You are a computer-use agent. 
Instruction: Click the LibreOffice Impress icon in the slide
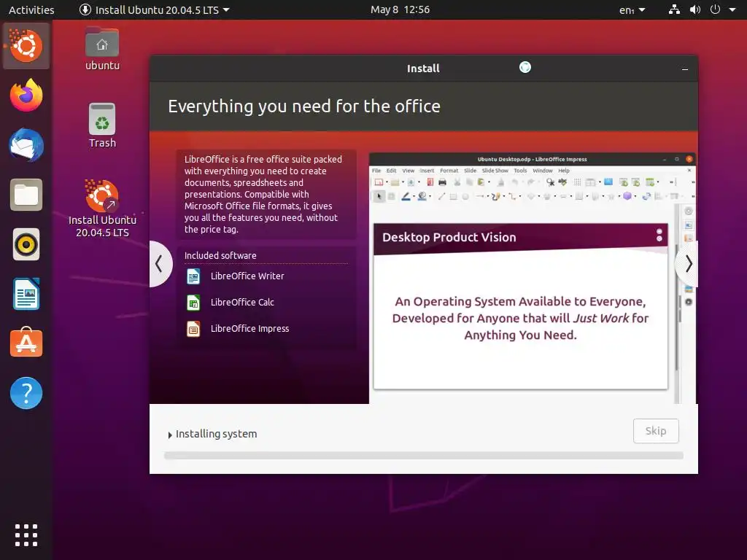(x=193, y=329)
